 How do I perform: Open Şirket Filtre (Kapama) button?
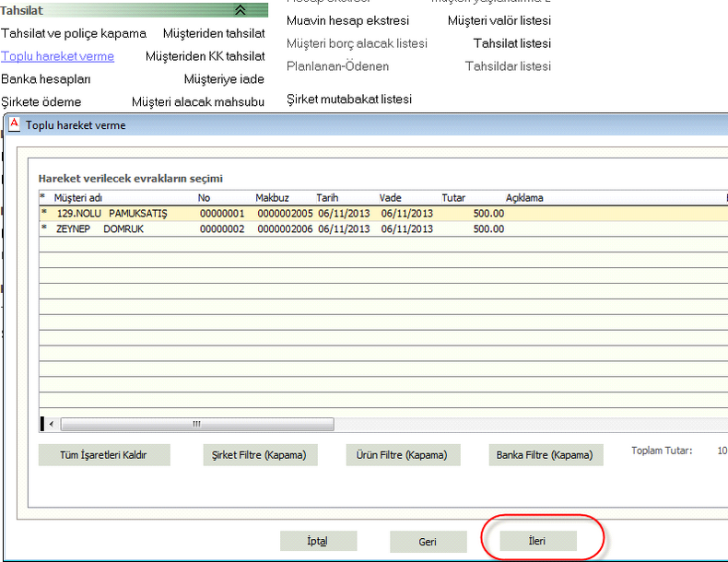[253, 455]
